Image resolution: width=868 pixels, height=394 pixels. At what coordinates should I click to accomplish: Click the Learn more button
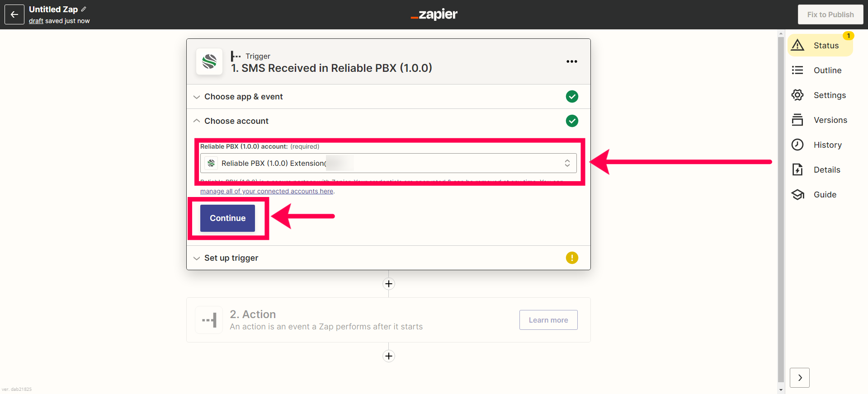click(x=548, y=320)
